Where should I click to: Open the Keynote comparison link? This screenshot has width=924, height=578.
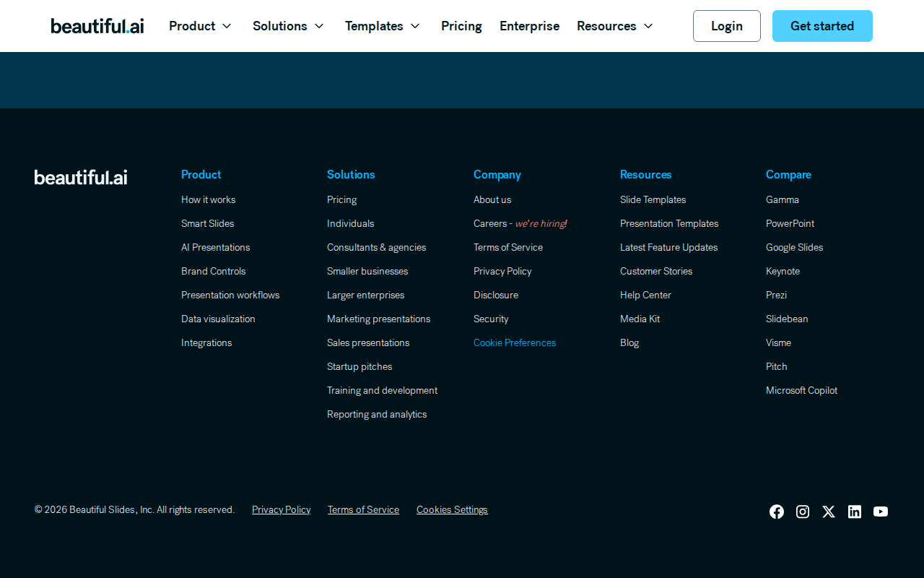(x=783, y=271)
